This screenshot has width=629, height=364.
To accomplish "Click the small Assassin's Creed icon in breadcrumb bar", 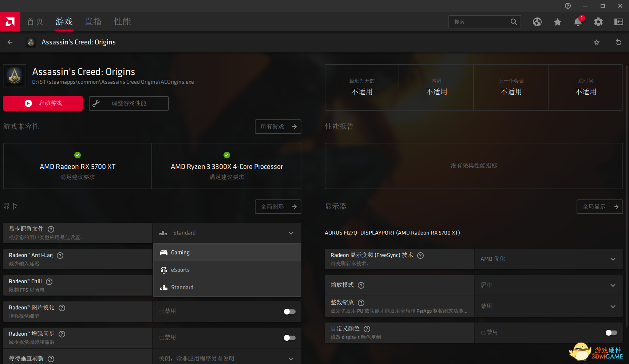I will [31, 42].
